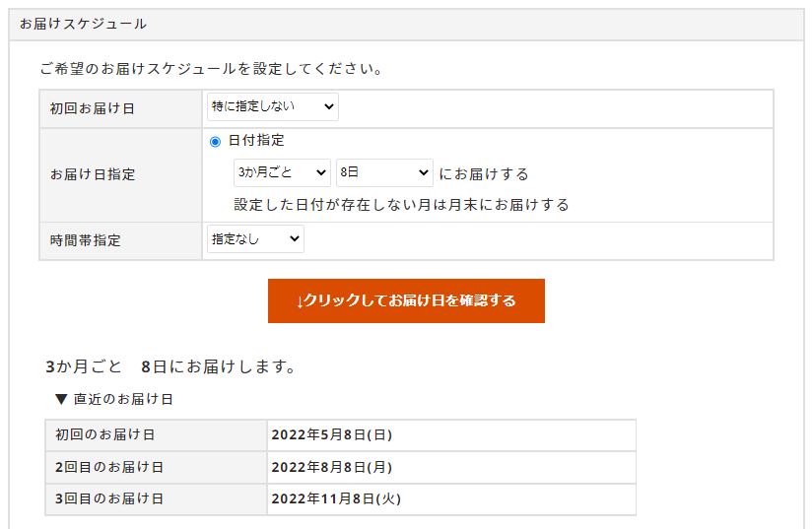812x529 pixels.
Task: Open the 8日 day selection dropdown
Action: (x=383, y=173)
